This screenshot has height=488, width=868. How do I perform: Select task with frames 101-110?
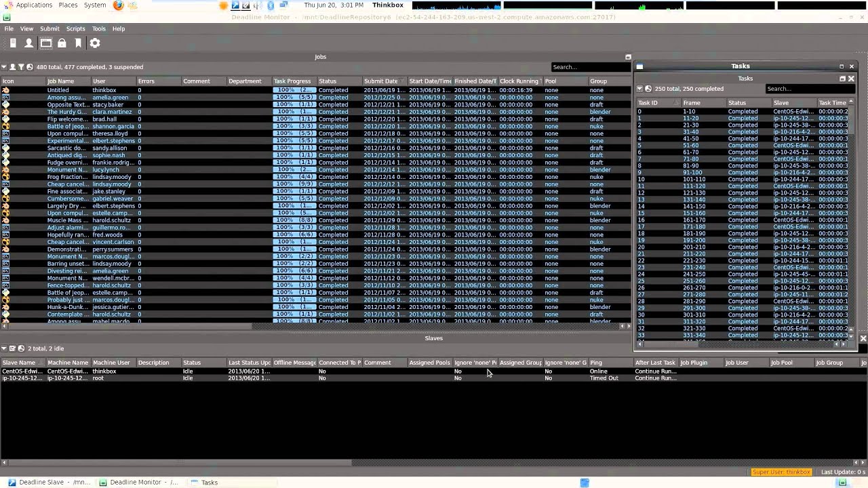(x=742, y=179)
